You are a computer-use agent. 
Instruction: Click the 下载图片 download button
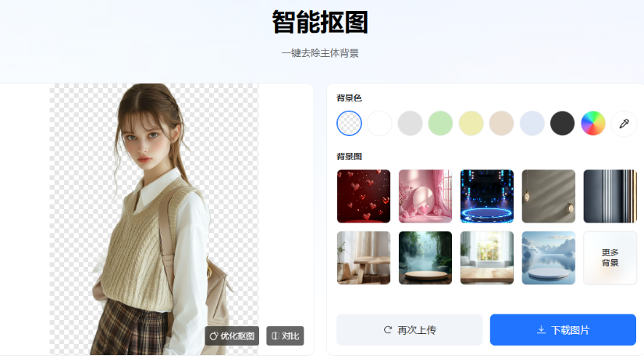[563, 330]
